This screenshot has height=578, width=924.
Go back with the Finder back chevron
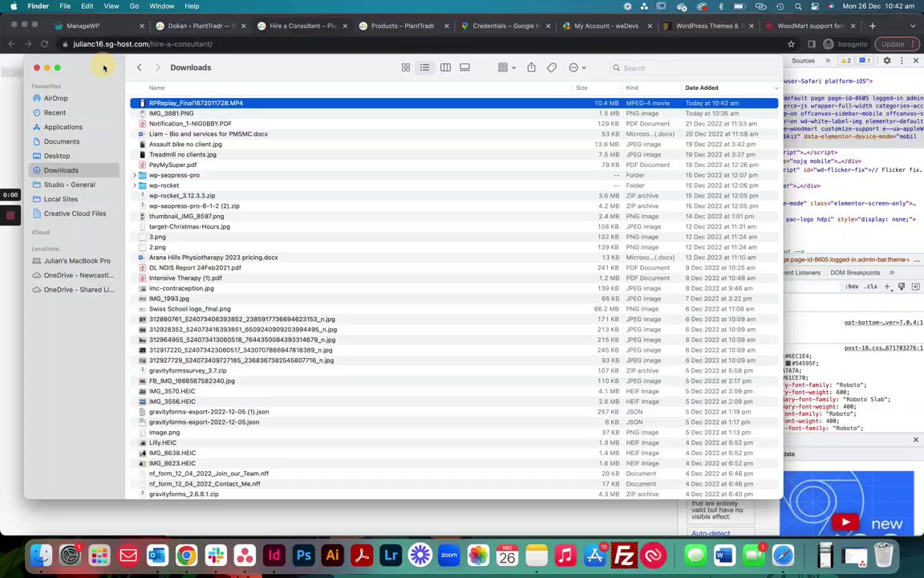tap(140, 67)
